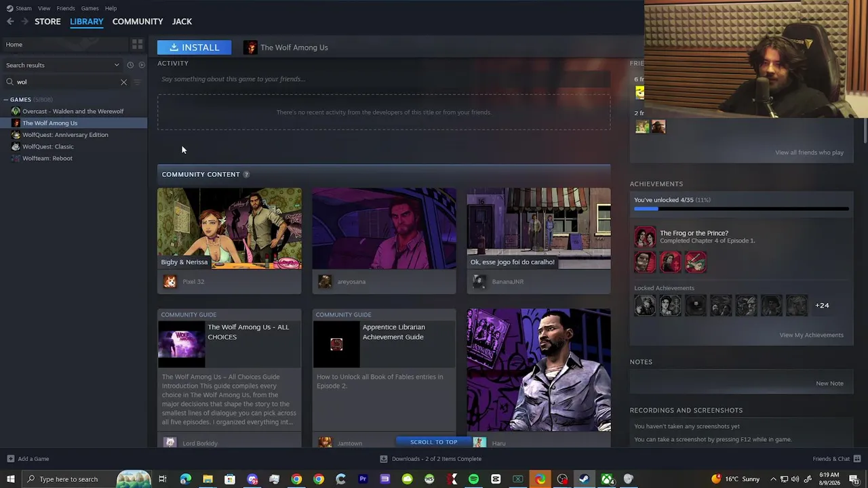Open Pixel 32 author avatar

coord(170,281)
